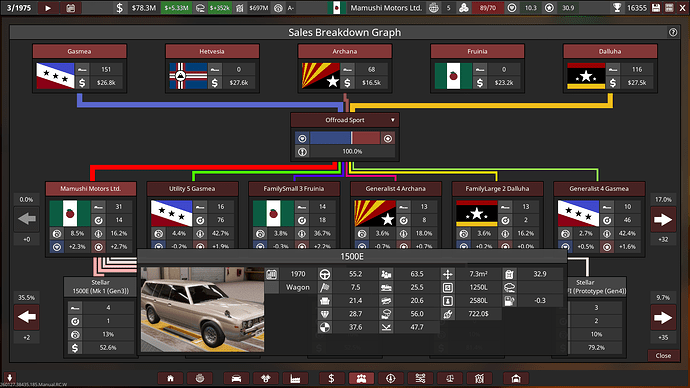The width and height of the screenshot is (690, 388).
Task: Open the scales icon in the bottom toolbar
Action: tap(450, 378)
